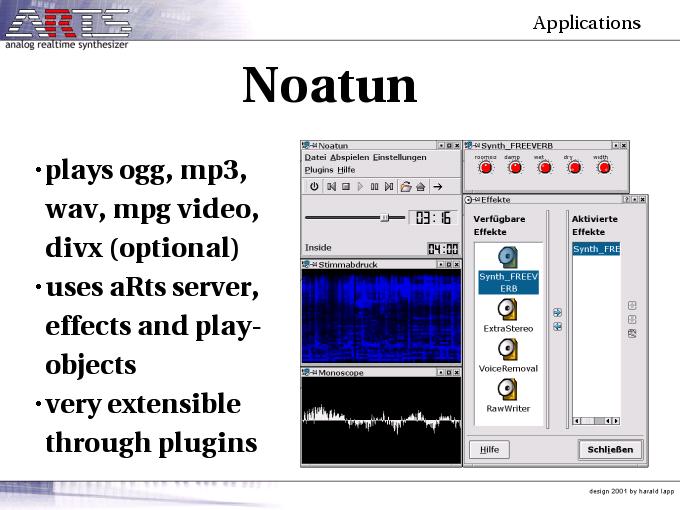Click the power icon in the Noatun toolbar

(313, 187)
